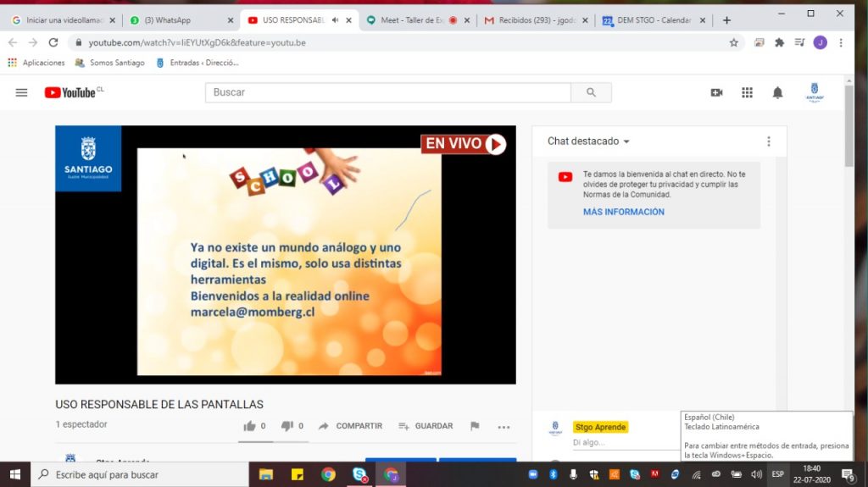Click into the YouTube Buscar field
The height and width of the screenshot is (487, 868).
click(388, 92)
